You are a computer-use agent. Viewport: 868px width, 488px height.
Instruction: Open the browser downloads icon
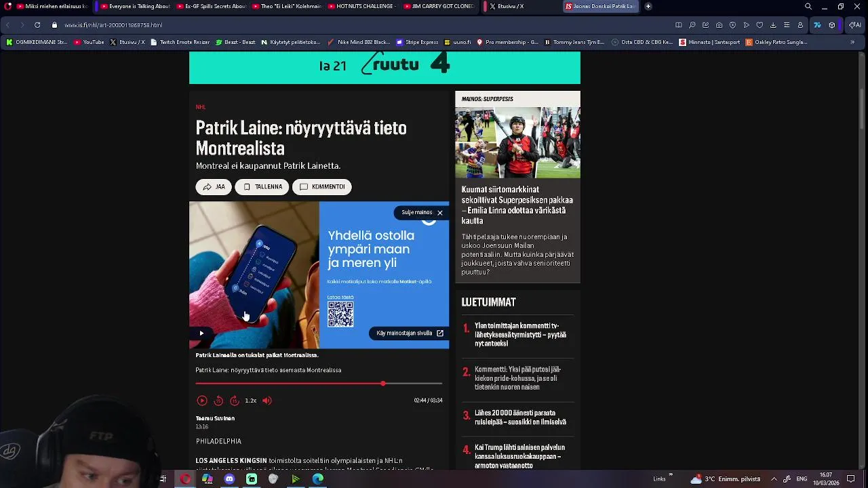click(x=773, y=25)
